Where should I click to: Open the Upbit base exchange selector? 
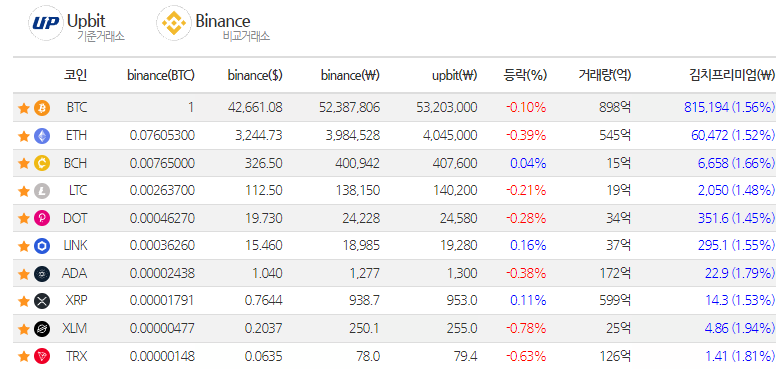(77, 24)
